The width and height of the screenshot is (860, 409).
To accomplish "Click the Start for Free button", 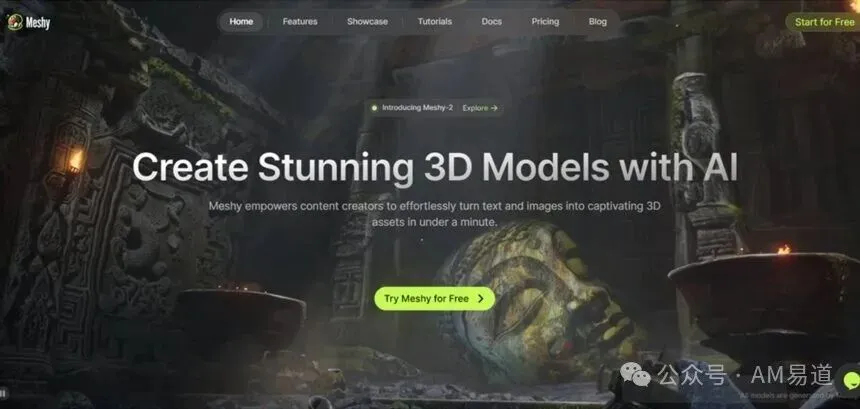I will coord(824,22).
